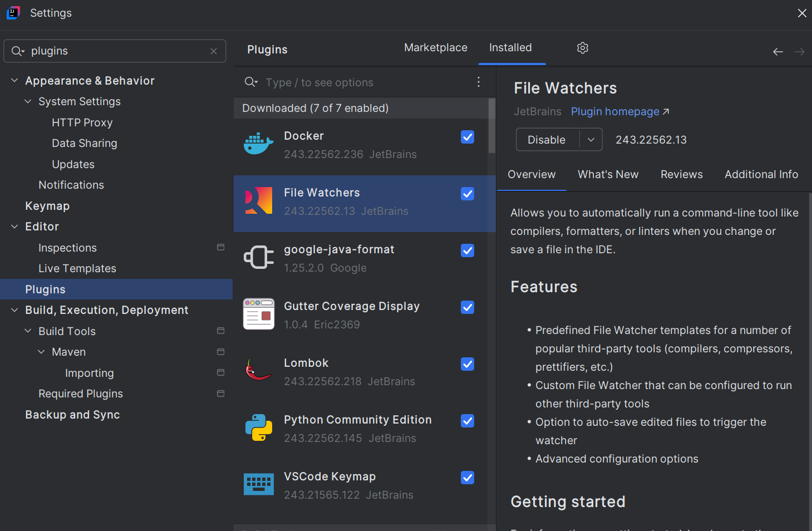The width and height of the screenshot is (812, 531).
Task: Click the plugin list vertical scrollbar
Action: [491, 126]
